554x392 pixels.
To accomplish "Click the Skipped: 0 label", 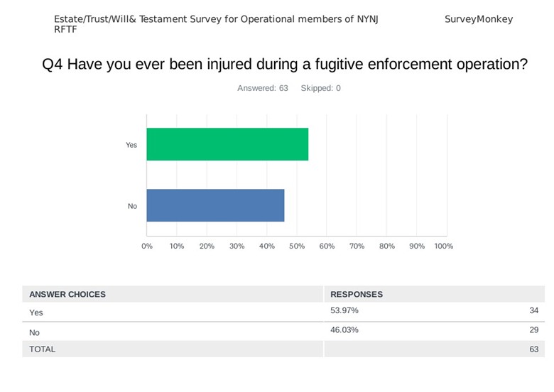I will [x=320, y=88].
